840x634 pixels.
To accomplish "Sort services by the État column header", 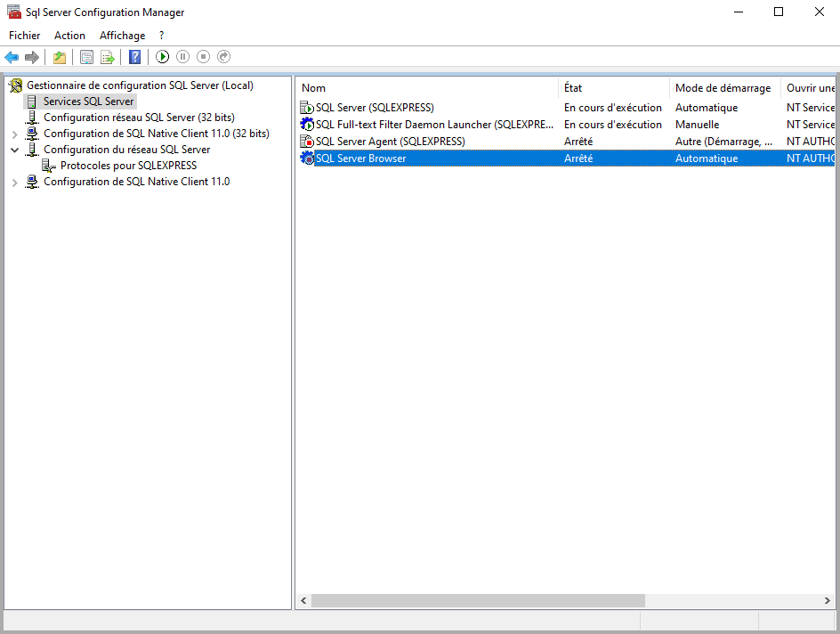I will click(x=613, y=88).
